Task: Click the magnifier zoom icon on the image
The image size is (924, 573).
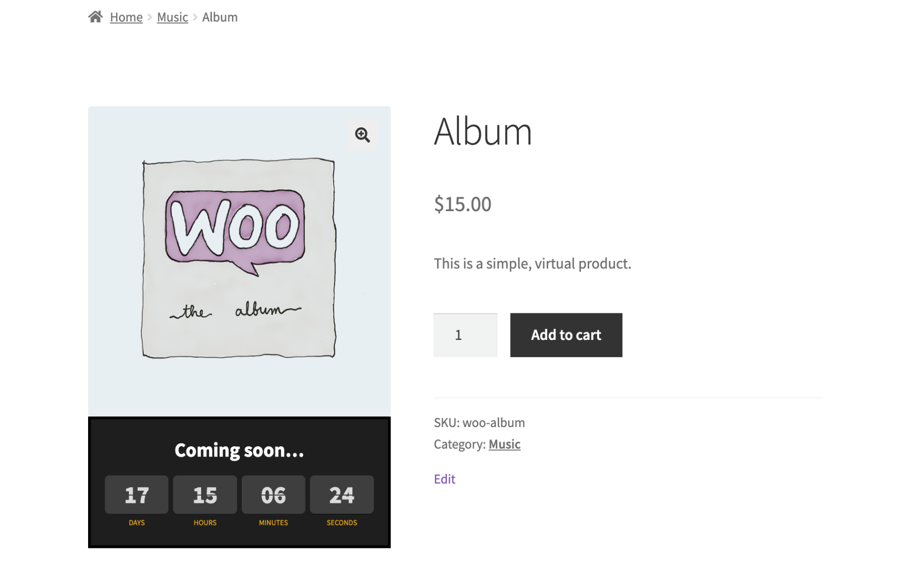Action: 363,135
